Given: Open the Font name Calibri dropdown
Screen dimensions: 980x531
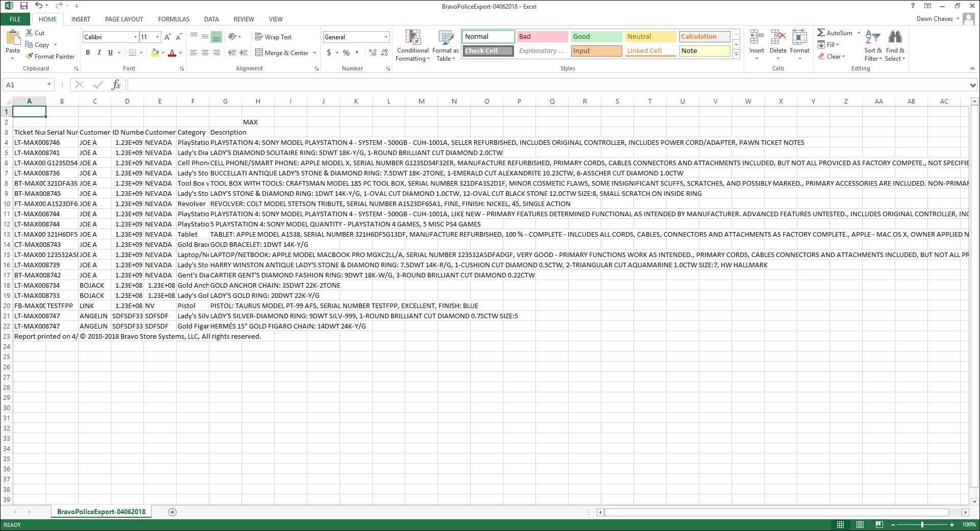Looking at the screenshot, I should 135,37.
